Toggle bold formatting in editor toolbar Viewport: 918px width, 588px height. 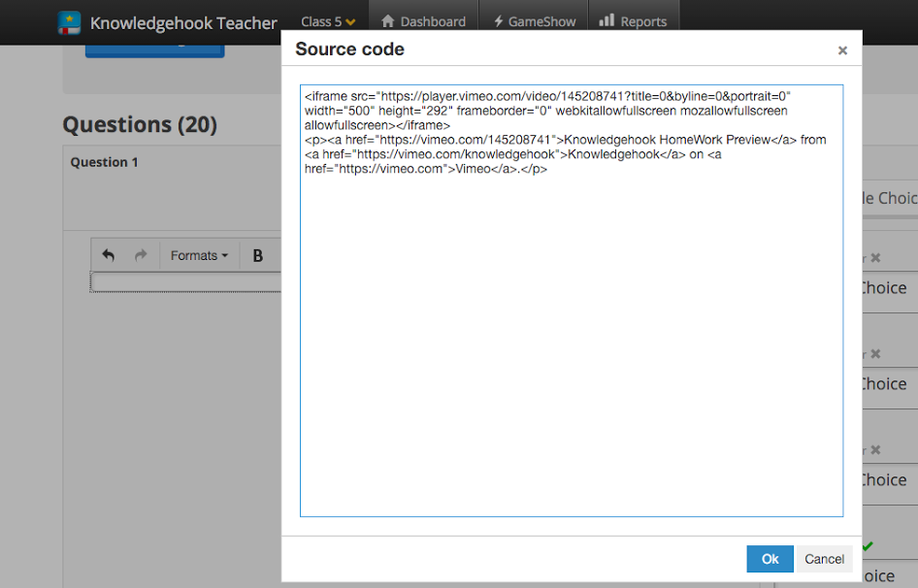click(x=257, y=255)
